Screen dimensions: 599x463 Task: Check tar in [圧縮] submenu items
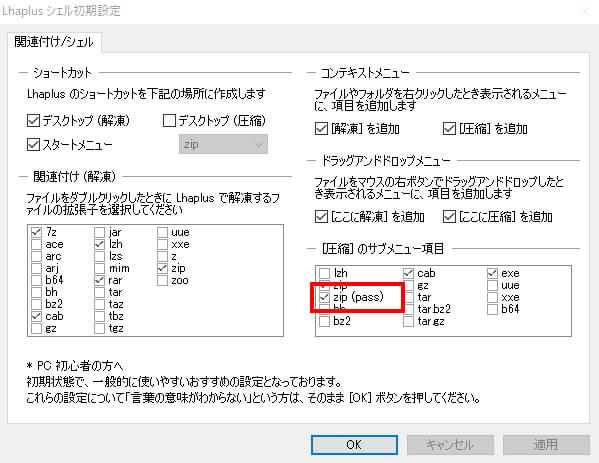tap(408, 297)
